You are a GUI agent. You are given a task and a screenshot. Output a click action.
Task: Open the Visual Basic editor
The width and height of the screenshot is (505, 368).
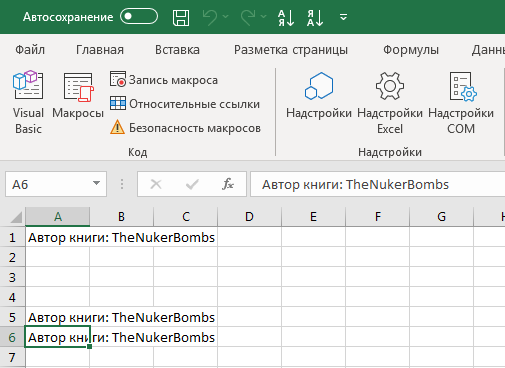(x=28, y=102)
